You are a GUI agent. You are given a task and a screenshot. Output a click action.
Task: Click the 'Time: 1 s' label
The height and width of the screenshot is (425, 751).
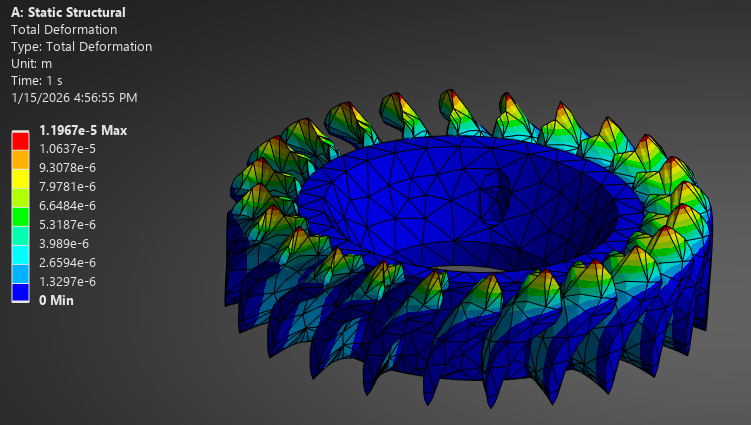tap(36, 80)
